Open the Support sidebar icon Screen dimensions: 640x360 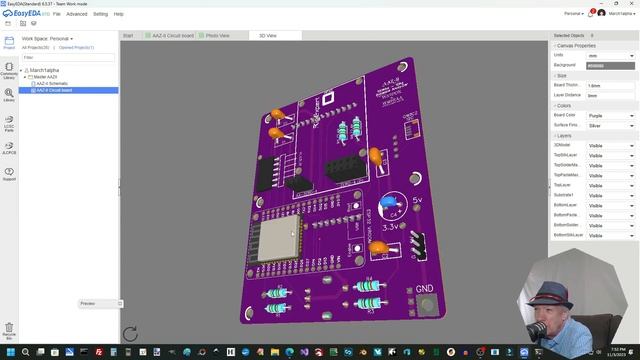[9, 174]
